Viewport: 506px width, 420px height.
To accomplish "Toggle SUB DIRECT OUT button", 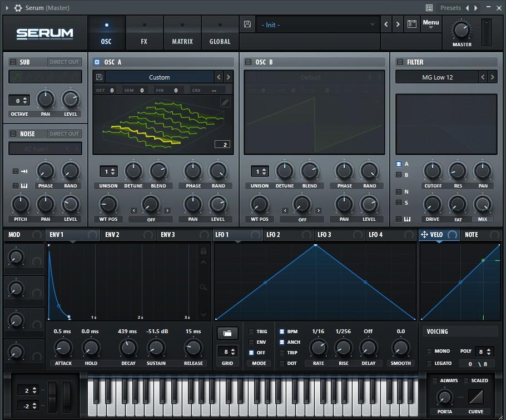I will coord(64,62).
